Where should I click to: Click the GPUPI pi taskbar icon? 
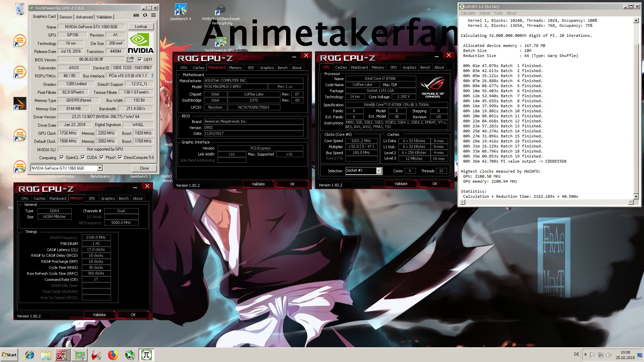point(146,355)
